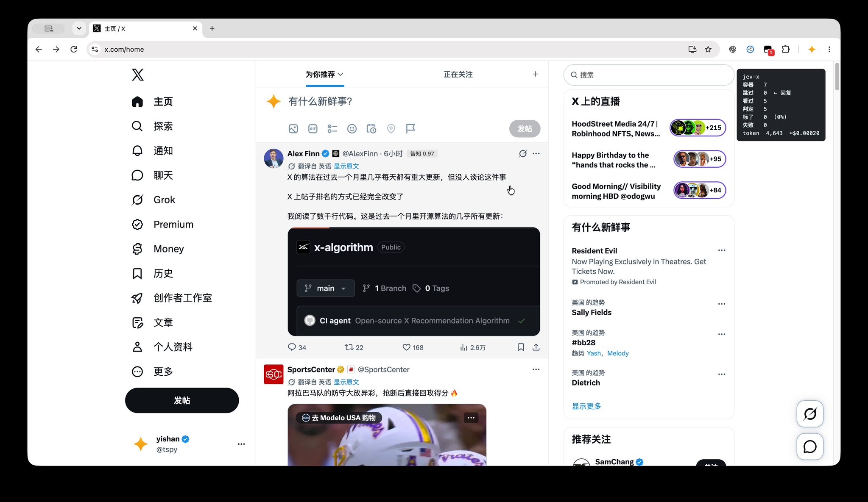Open the 探索 search page
868x502 pixels.
tap(152, 126)
